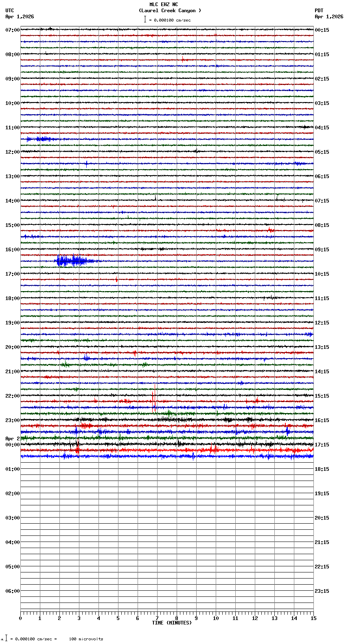The image size is (346, 644).
Task: Click the '07:00' UTC time label
Action: 13,30
